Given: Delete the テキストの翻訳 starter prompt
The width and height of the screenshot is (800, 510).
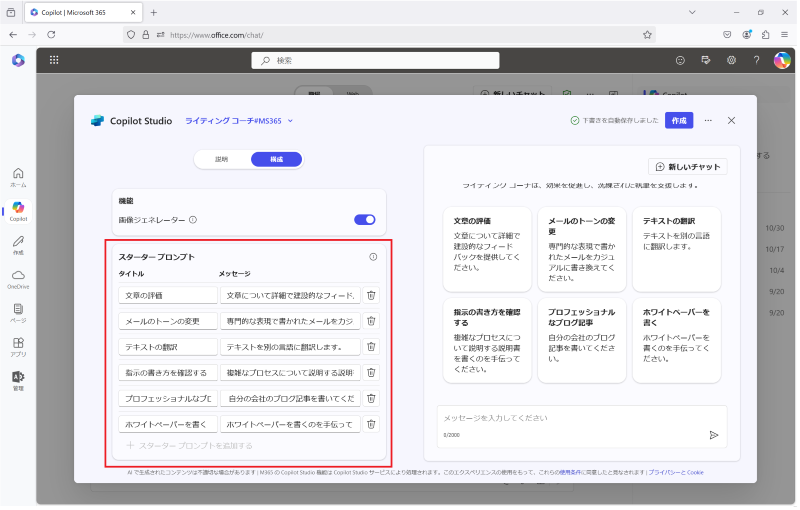Looking at the screenshot, I should [x=371, y=347].
